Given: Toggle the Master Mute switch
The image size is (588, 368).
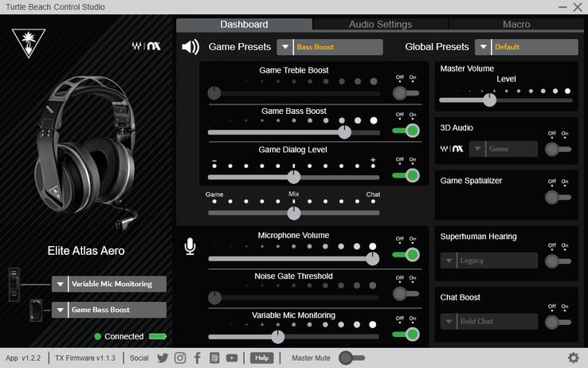Looking at the screenshot, I should [x=351, y=358].
